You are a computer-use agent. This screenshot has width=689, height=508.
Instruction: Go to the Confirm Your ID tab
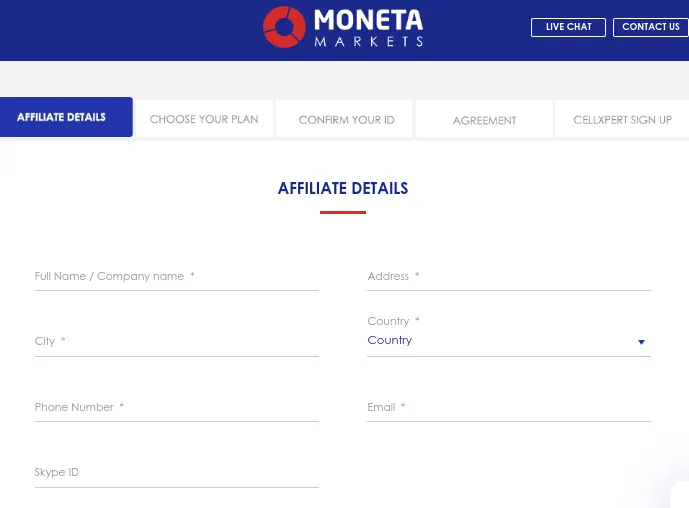click(346, 120)
